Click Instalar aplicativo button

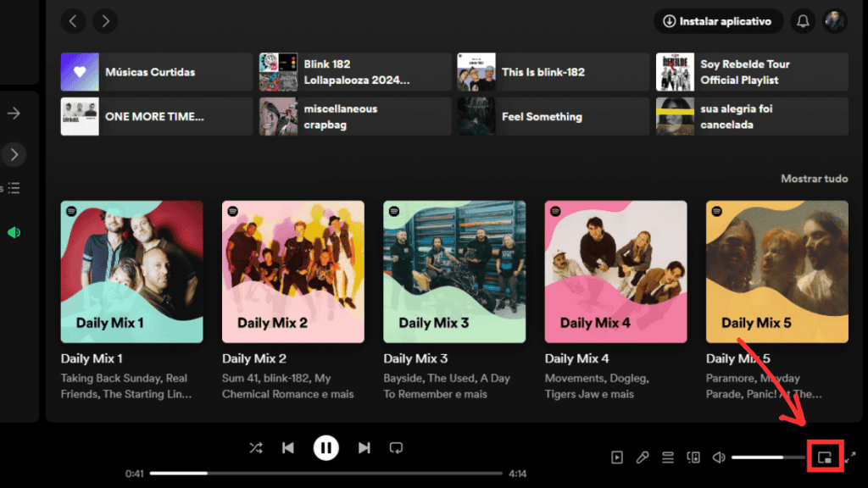[x=718, y=21]
